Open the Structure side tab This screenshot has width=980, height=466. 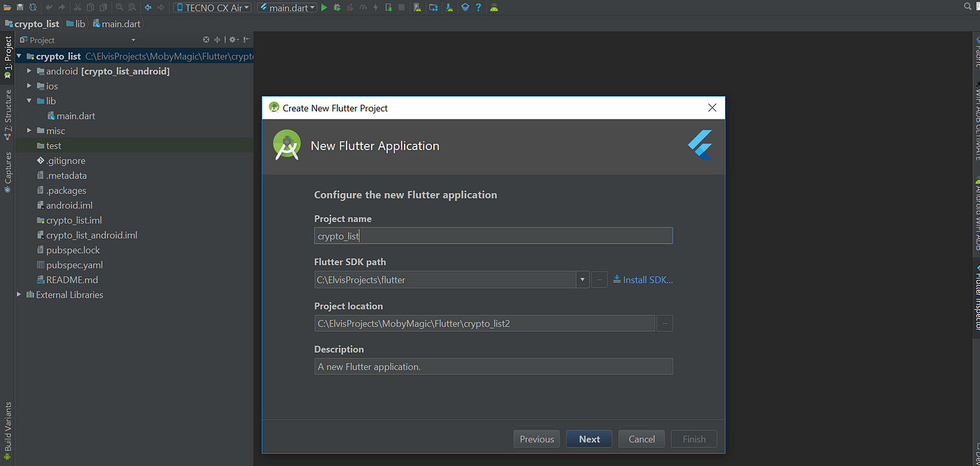[8, 115]
